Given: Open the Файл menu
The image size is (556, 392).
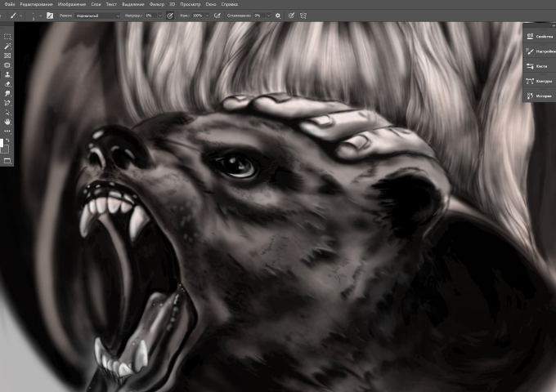Looking at the screenshot, I should [10, 4].
